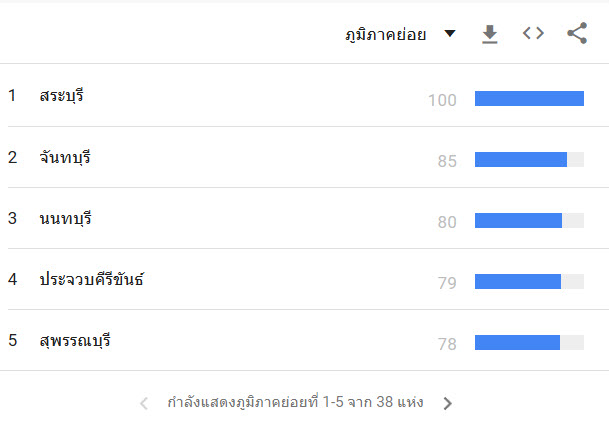609x423 pixels.
Task: Click the score 100 next to สระบุรี
Action: tap(442, 100)
